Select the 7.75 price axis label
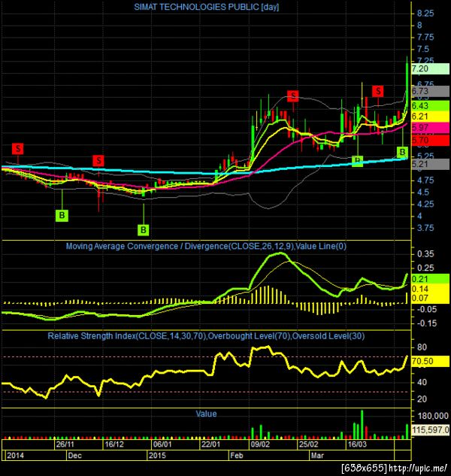 click(425, 37)
